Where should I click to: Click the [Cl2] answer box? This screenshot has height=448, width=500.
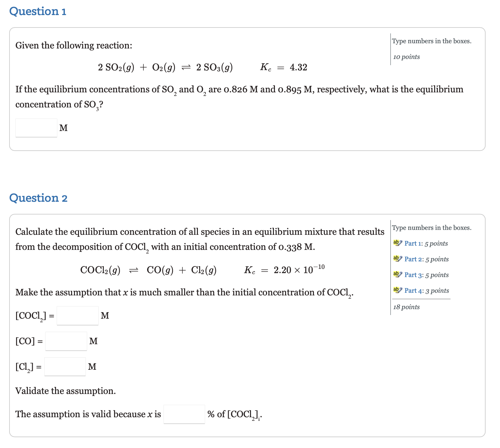click(x=65, y=366)
